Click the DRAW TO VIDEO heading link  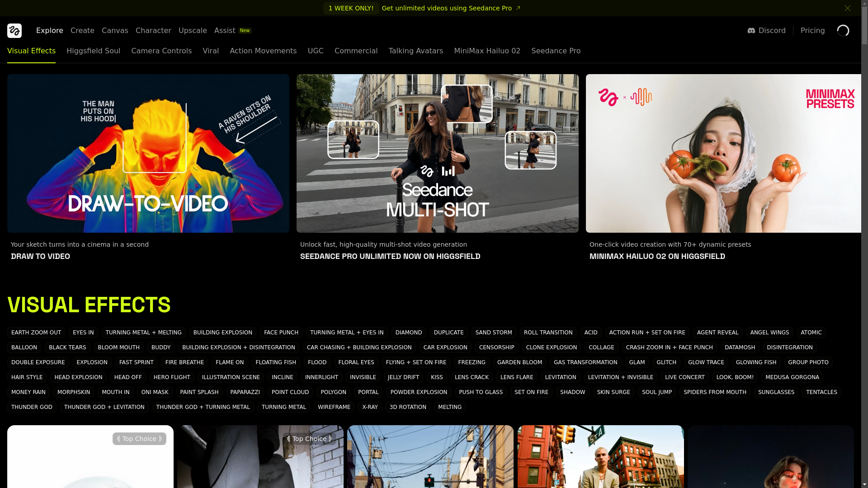(x=40, y=256)
